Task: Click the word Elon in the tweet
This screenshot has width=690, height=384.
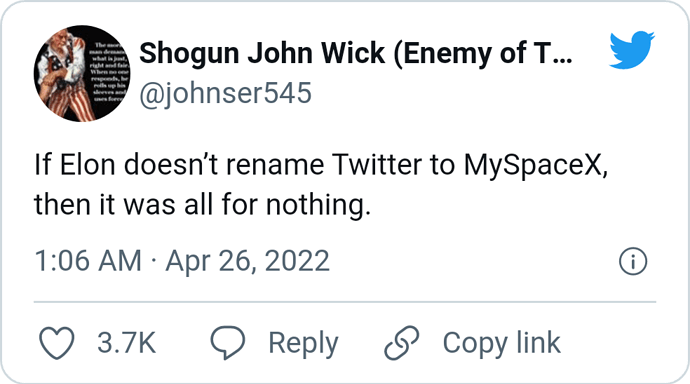Action: tap(88, 164)
